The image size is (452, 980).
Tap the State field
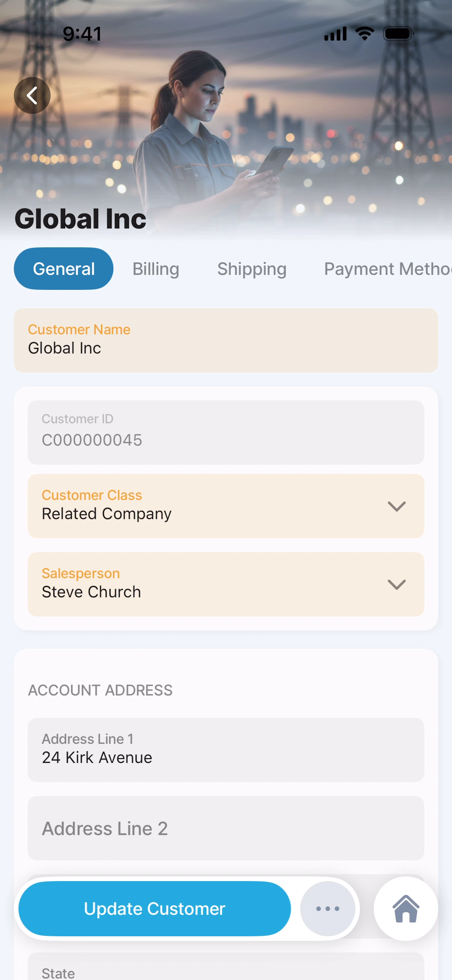pos(226,970)
